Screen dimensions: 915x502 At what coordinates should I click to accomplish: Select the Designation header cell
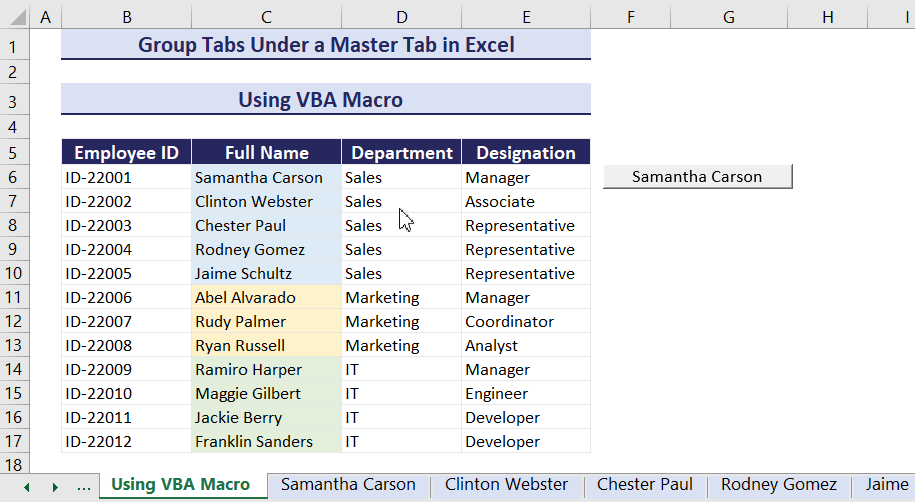(526, 153)
